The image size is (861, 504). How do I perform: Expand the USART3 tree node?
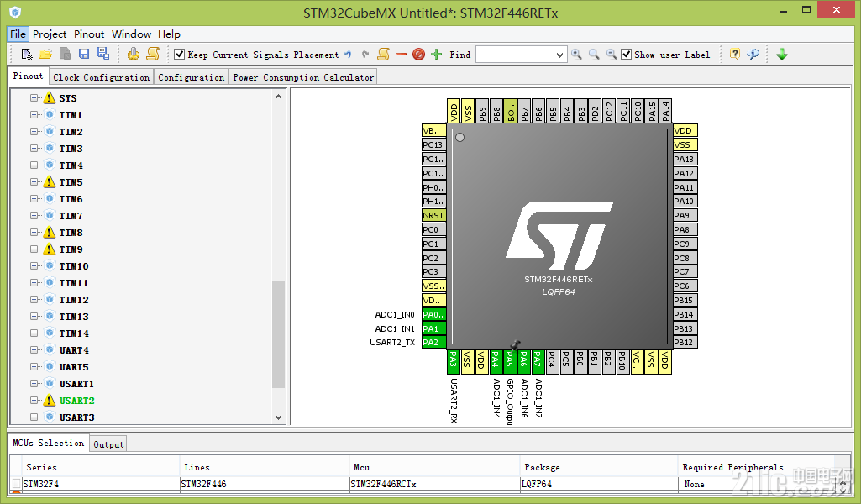coord(34,417)
